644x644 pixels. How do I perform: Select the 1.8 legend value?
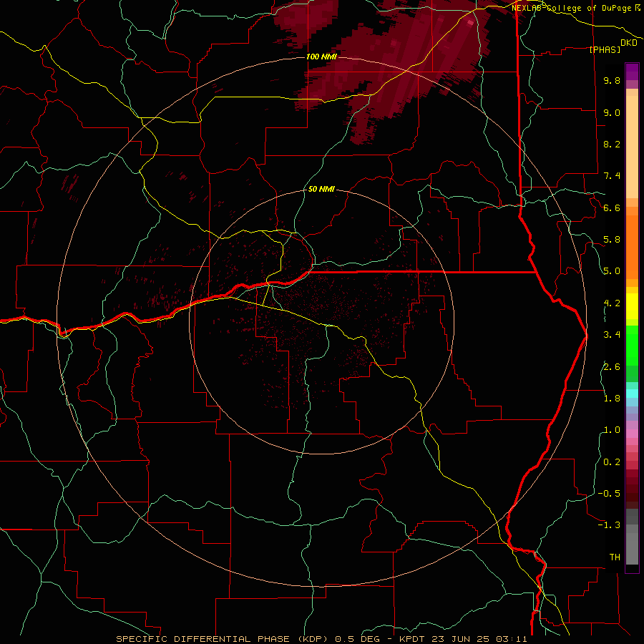tap(612, 398)
